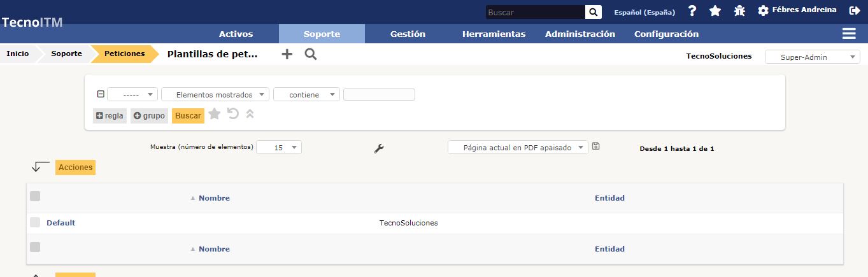868x277 pixels.
Task: Expand the 'contiene' operator dropdown
Action: (x=306, y=95)
